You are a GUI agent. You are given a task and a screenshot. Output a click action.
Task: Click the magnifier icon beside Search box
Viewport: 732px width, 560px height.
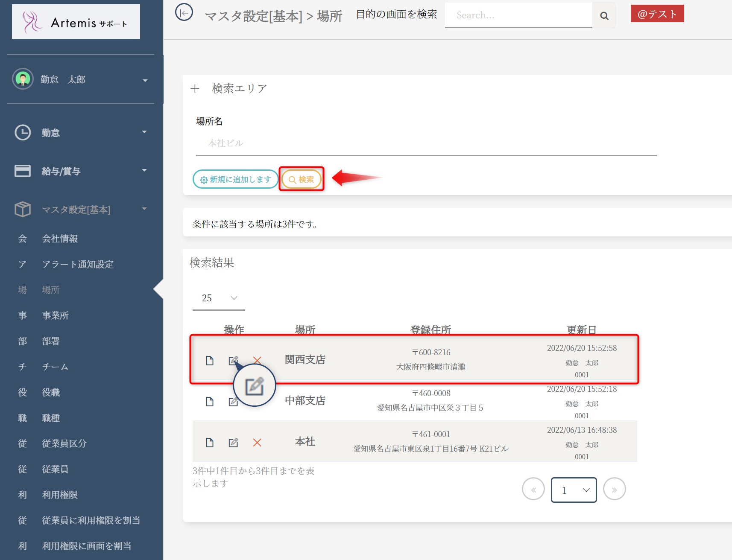tap(604, 16)
